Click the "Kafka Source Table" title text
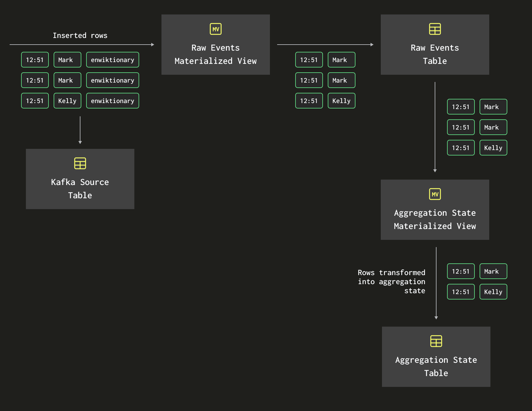Image resolution: width=532 pixels, height=411 pixels. tap(80, 189)
